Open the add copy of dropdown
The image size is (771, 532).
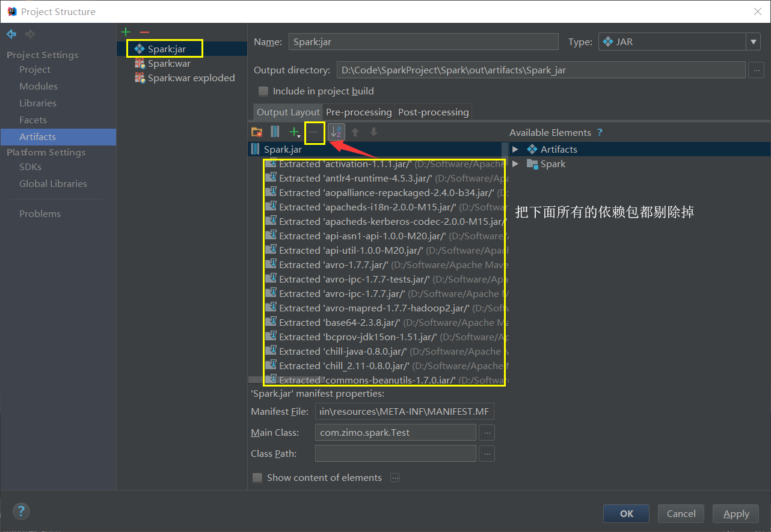pos(295,132)
